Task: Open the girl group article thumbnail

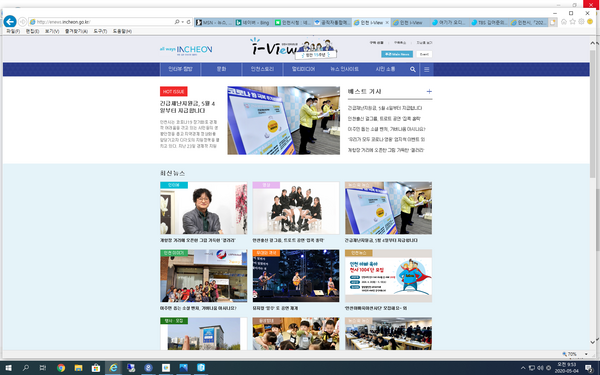Action: (x=296, y=208)
